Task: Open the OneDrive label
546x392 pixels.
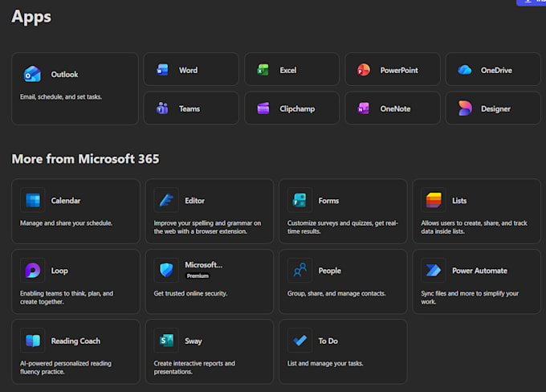Action: 496,70
